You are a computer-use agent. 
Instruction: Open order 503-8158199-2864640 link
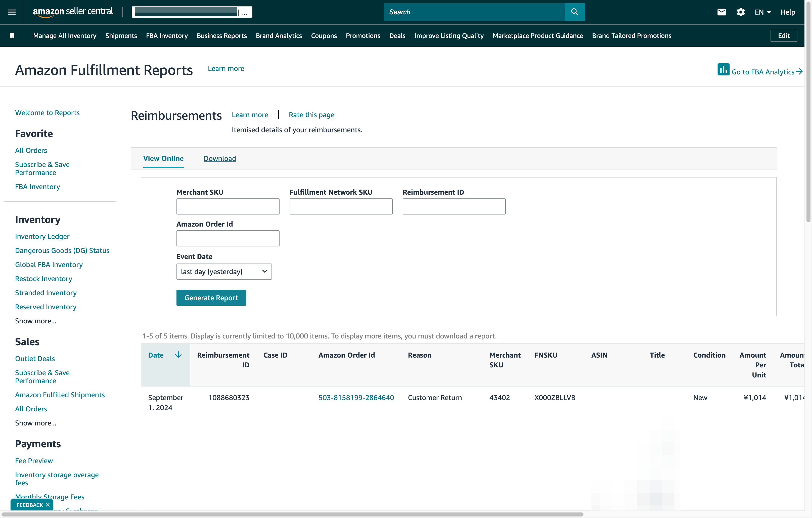tap(356, 398)
